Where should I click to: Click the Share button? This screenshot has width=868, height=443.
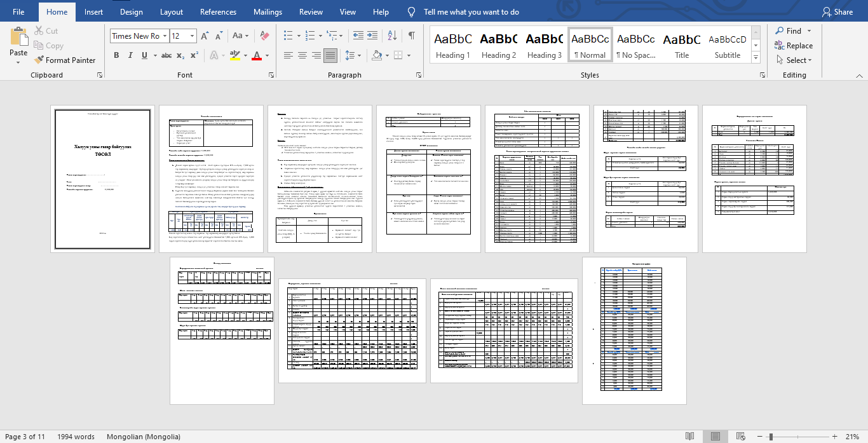tap(837, 12)
